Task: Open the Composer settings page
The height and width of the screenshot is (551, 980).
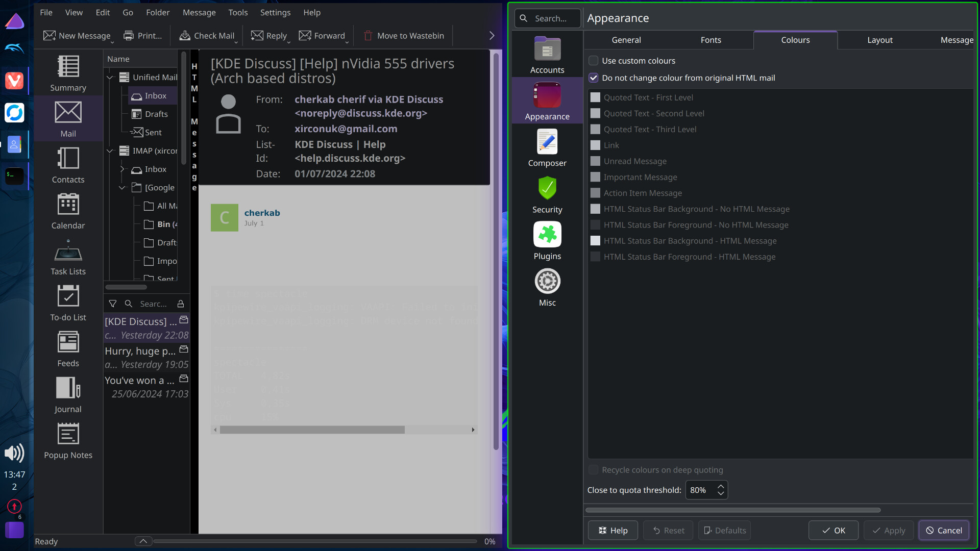Action: tap(547, 148)
